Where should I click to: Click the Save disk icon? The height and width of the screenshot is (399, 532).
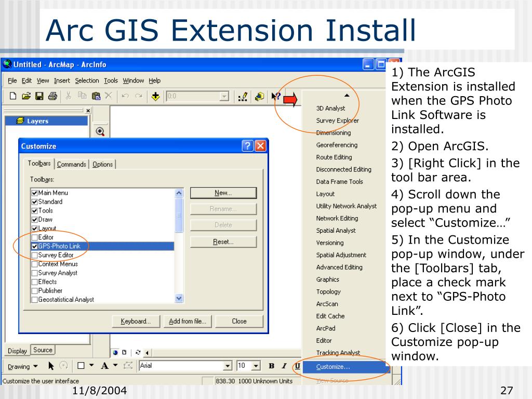tap(39, 96)
